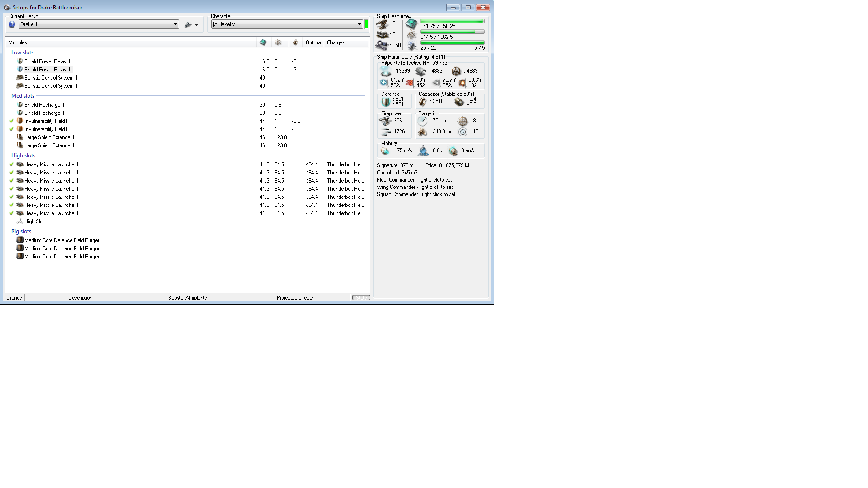Click the Charges column header
This screenshot has width=868, height=488.
347,42
